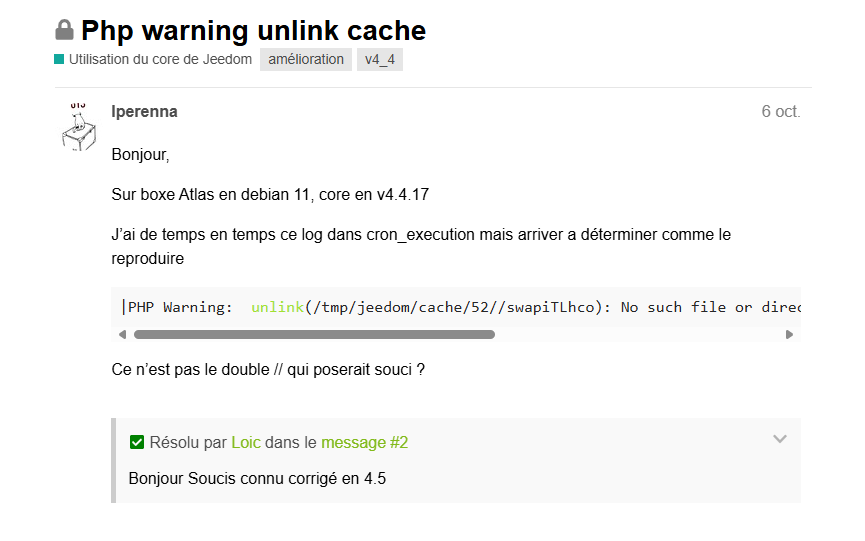Open Loic's profile link
865x541 pixels.
245,442
